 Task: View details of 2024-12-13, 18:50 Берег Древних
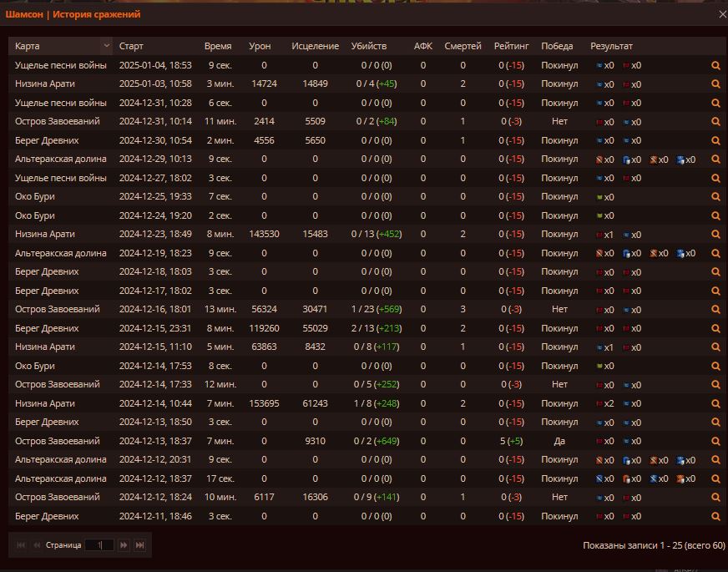click(x=715, y=423)
